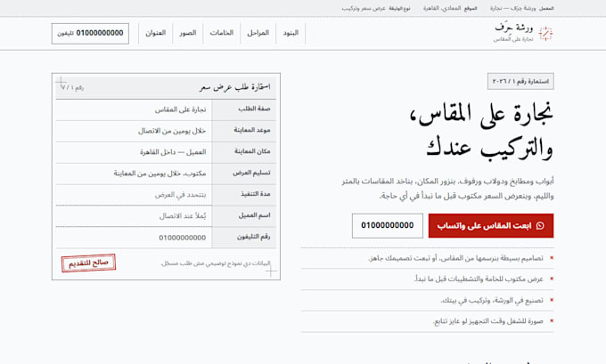Click the bullet تصنيع في الورشة، وتركيب في بيتك
Screen dimensions: 606x364
click(492, 300)
